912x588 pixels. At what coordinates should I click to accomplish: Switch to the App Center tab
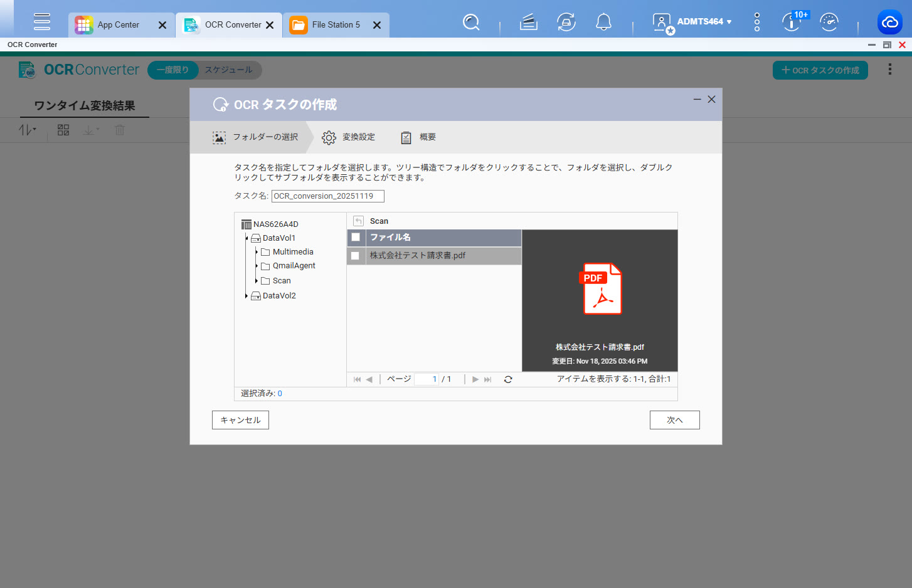pyautogui.click(x=118, y=25)
